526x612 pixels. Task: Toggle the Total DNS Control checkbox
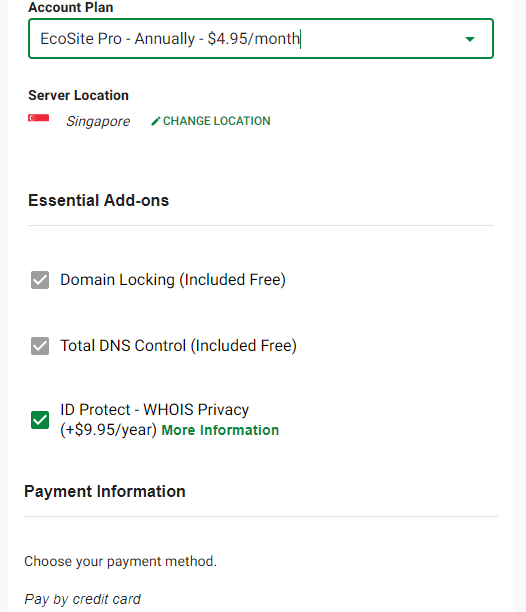pos(40,346)
